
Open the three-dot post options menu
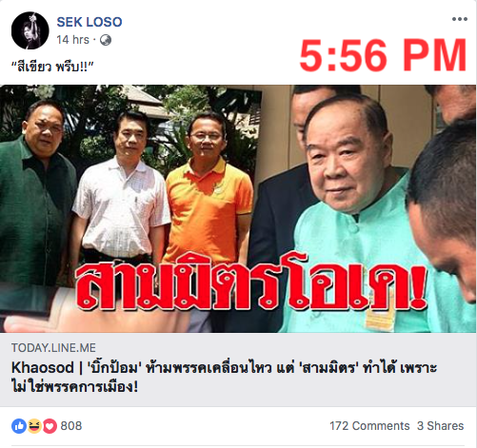tap(460, 19)
